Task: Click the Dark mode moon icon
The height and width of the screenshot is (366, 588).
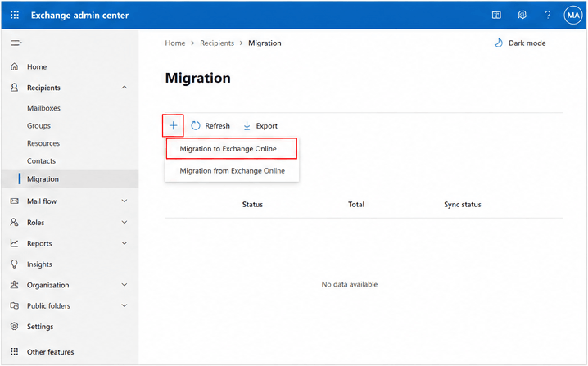Action: click(x=499, y=43)
